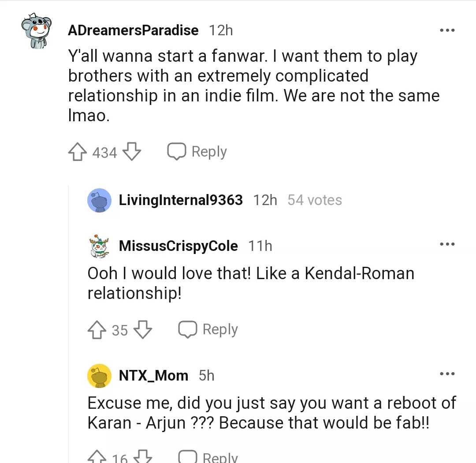Downvote ADreamersParadise's comment
This screenshot has width=476, height=463.
pyautogui.click(x=131, y=153)
